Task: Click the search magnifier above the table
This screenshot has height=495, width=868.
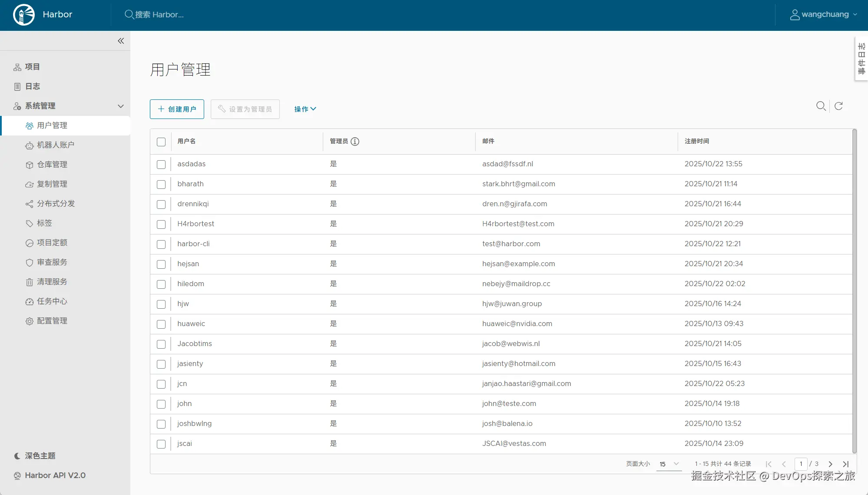Action: pos(821,106)
